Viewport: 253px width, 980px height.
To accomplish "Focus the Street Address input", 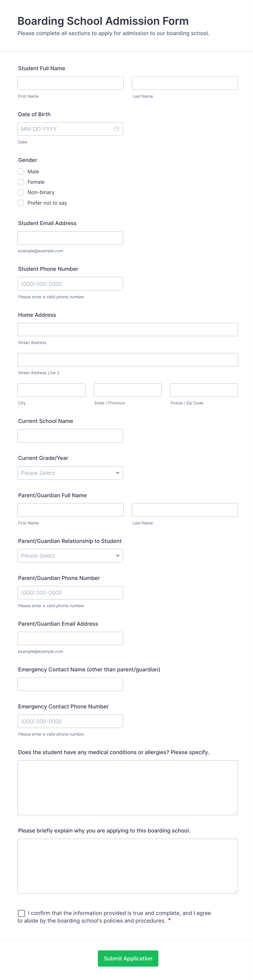I will pos(127,329).
